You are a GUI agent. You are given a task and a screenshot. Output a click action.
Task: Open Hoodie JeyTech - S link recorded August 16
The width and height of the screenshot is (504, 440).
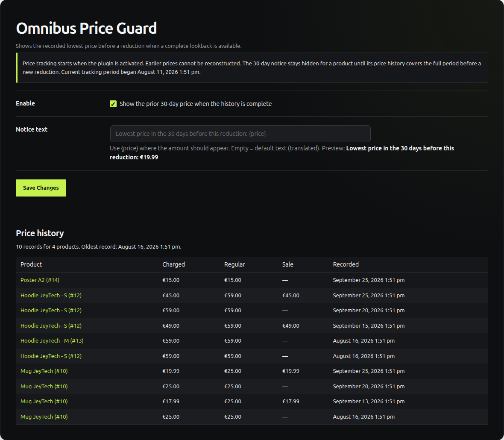click(x=51, y=356)
